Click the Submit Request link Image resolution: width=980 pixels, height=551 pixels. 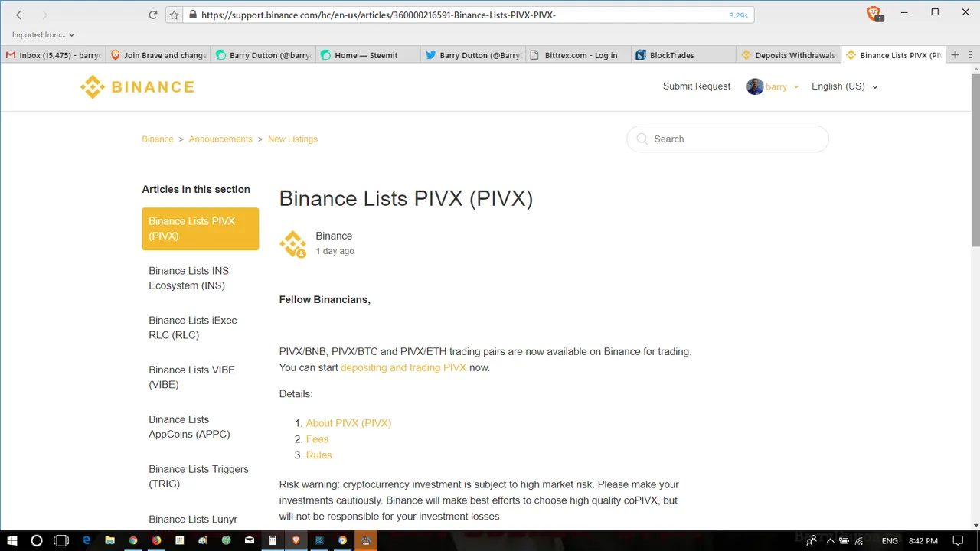[697, 86]
